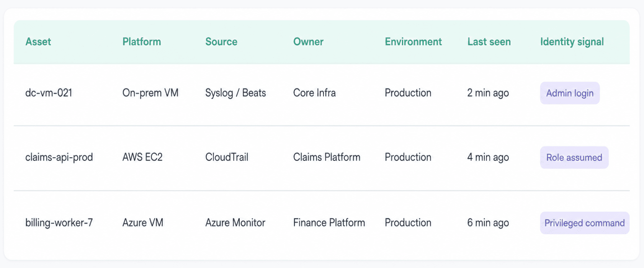Image resolution: width=644 pixels, height=268 pixels.
Task: Click Production in the billing-worker-7 row
Action: [408, 223]
